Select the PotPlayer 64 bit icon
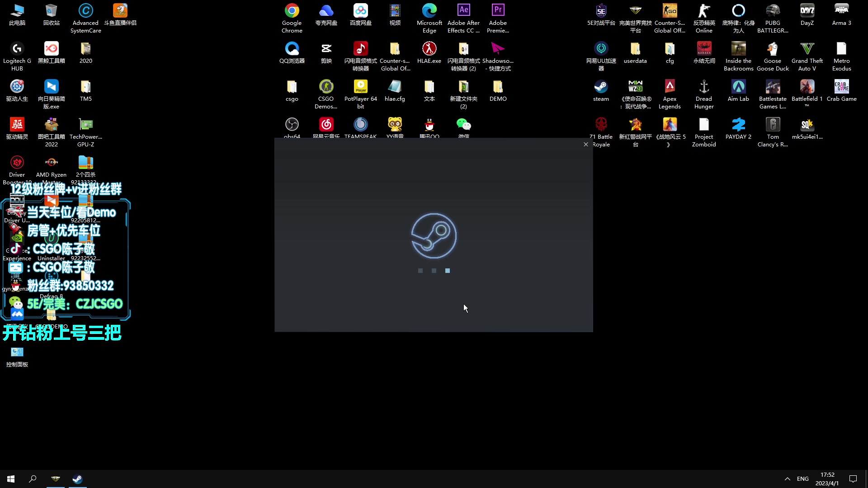This screenshot has width=868, height=488. click(x=360, y=87)
